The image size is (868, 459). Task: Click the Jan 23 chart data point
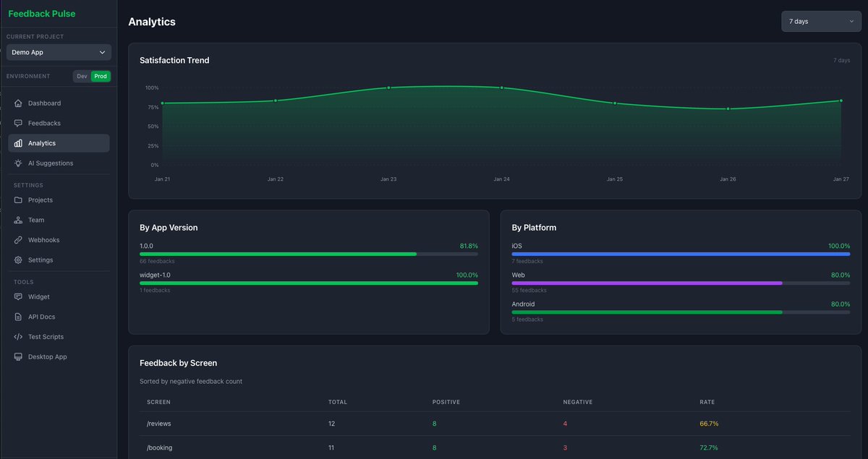[388, 87]
